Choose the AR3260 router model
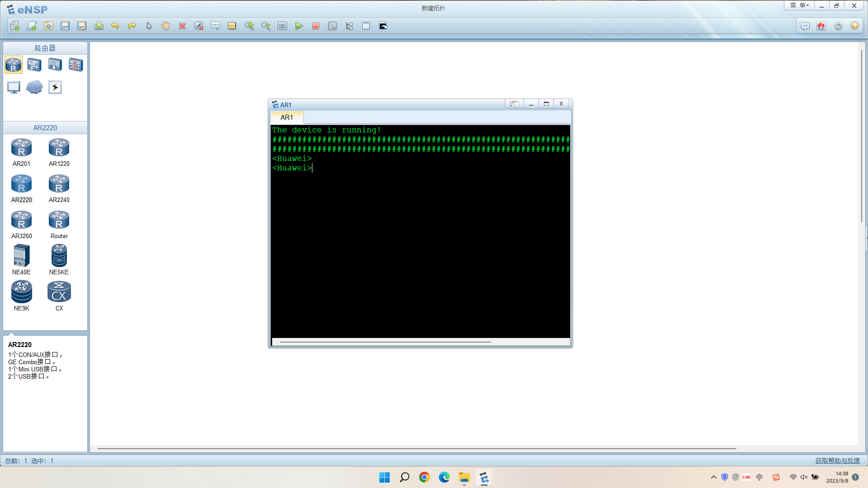The width and height of the screenshot is (868, 488). (x=22, y=225)
